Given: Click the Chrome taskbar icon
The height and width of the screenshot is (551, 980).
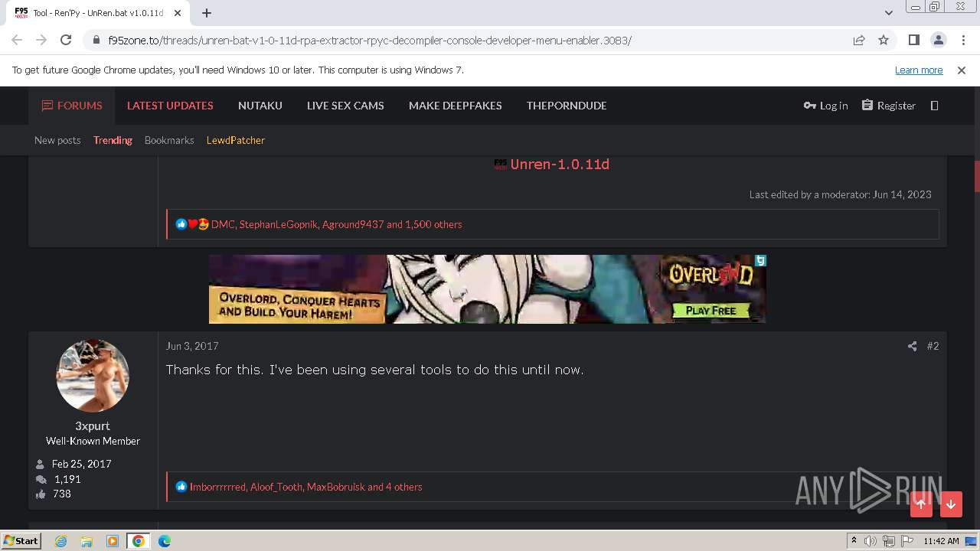Looking at the screenshot, I should coord(139,541).
